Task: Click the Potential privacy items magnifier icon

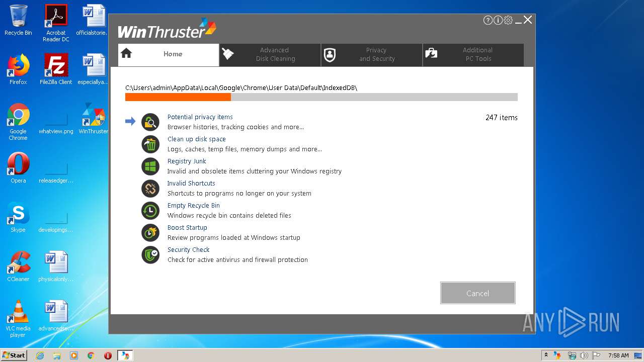Action: (x=150, y=122)
